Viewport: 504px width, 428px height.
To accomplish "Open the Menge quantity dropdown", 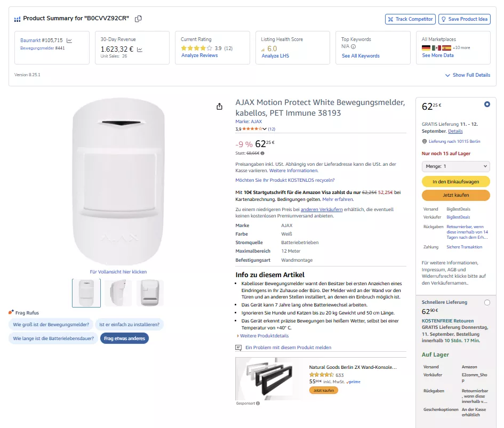I will (455, 166).
